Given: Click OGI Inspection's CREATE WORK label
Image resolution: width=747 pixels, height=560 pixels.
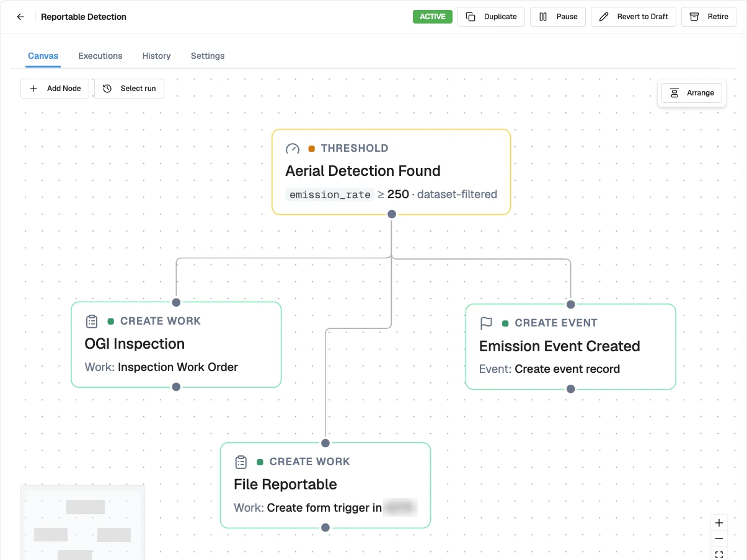Looking at the screenshot, I should click(161, 322).
